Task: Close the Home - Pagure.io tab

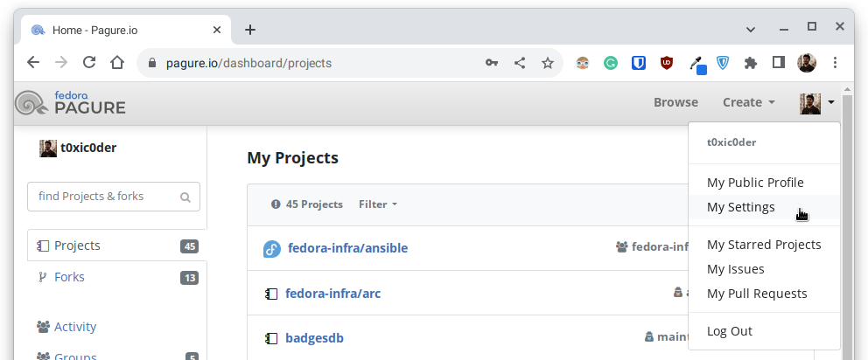Action: [217, 30]
